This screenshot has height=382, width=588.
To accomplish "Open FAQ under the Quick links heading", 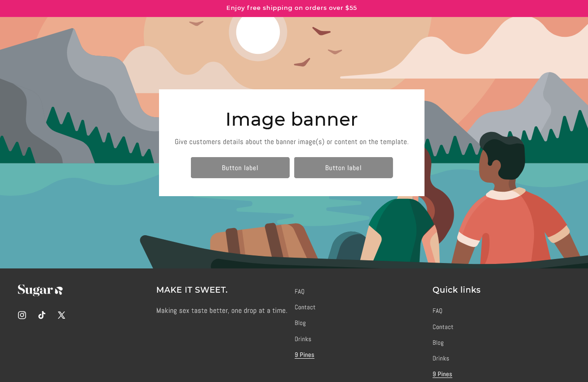I will (x=438, y=311).
